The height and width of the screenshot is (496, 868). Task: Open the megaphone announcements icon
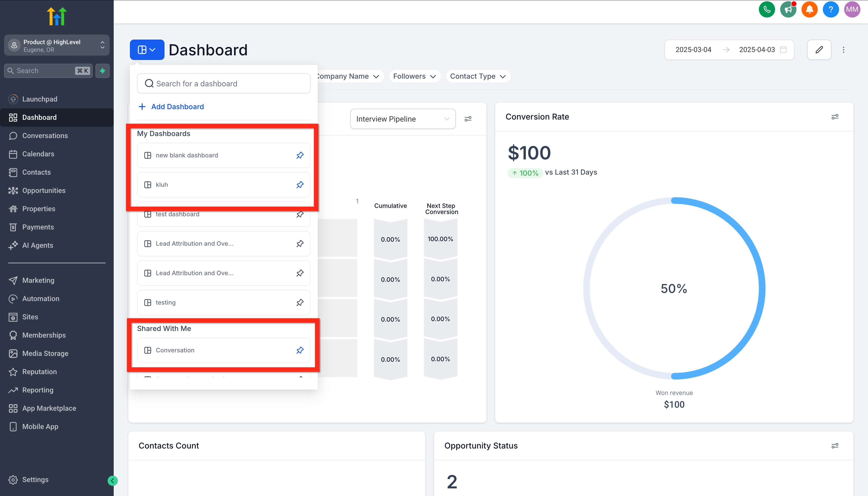point(788,10)
